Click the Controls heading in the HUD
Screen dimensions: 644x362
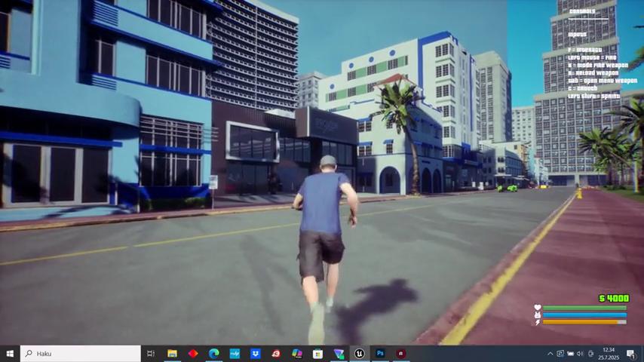[x=582, y=11]
